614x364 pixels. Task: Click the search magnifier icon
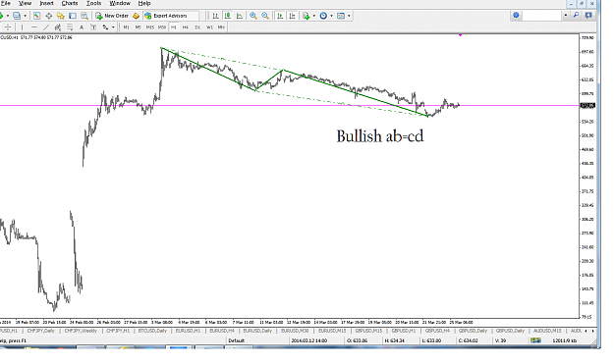pos(576,16)
